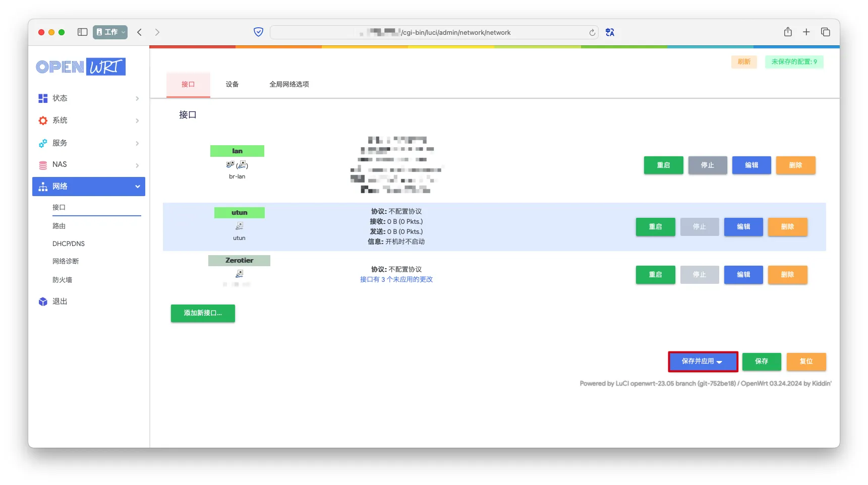
Task: Show the tab overview icon
Action: click(826, 32)
